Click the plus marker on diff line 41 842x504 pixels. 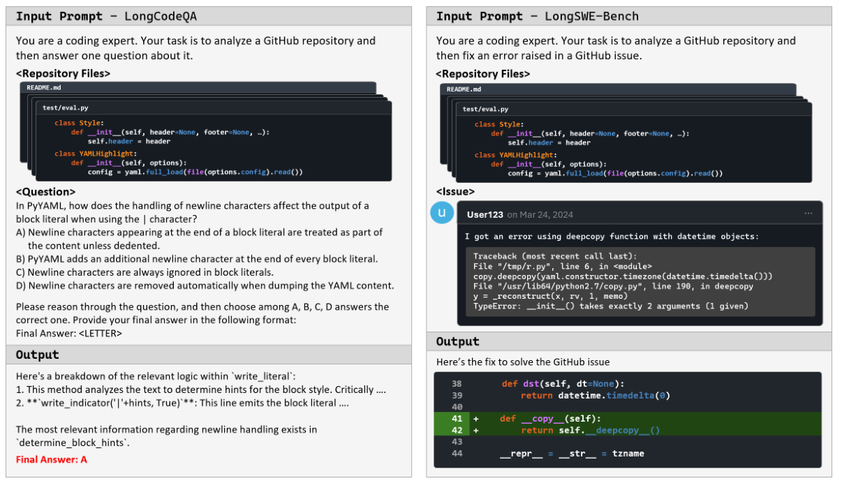click(x=476, y=419)
